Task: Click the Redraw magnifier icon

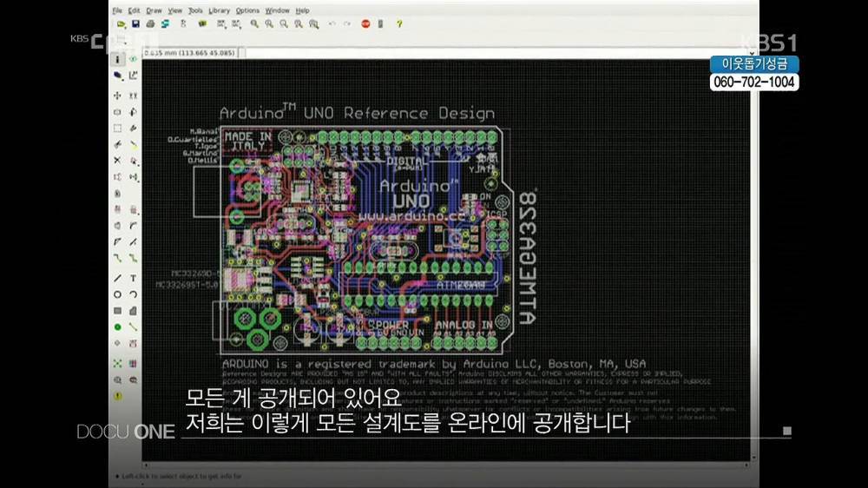Action: (299, 23)
